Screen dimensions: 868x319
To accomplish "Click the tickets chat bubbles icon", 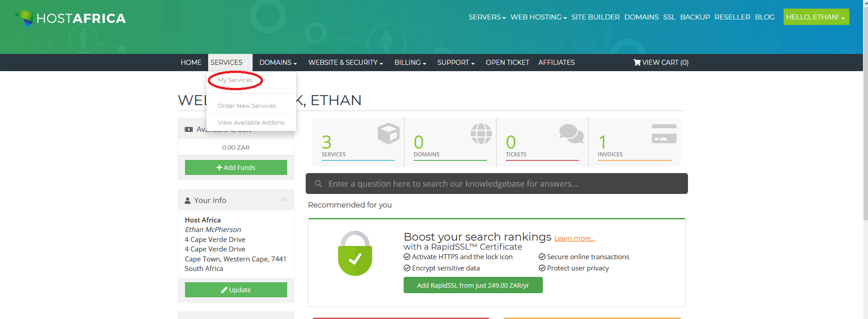I will click(571, 134).
